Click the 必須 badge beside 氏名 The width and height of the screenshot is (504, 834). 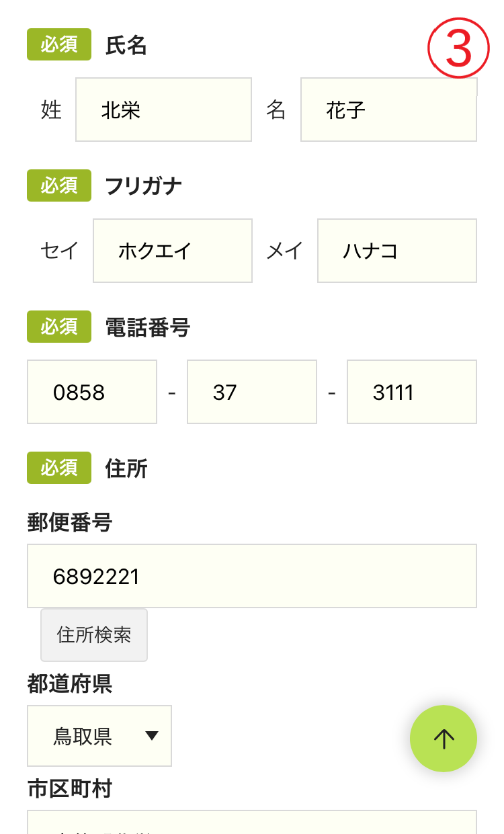point(59,44)
